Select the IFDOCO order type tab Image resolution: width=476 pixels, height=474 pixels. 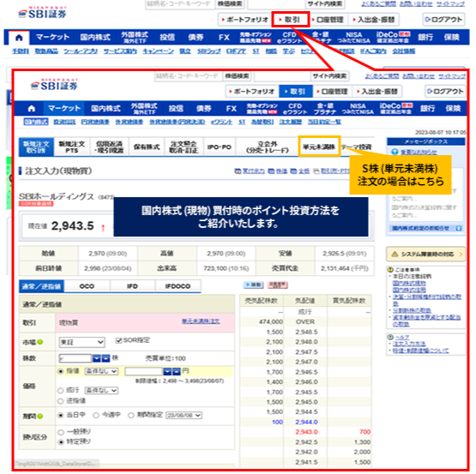pos(178,286)
